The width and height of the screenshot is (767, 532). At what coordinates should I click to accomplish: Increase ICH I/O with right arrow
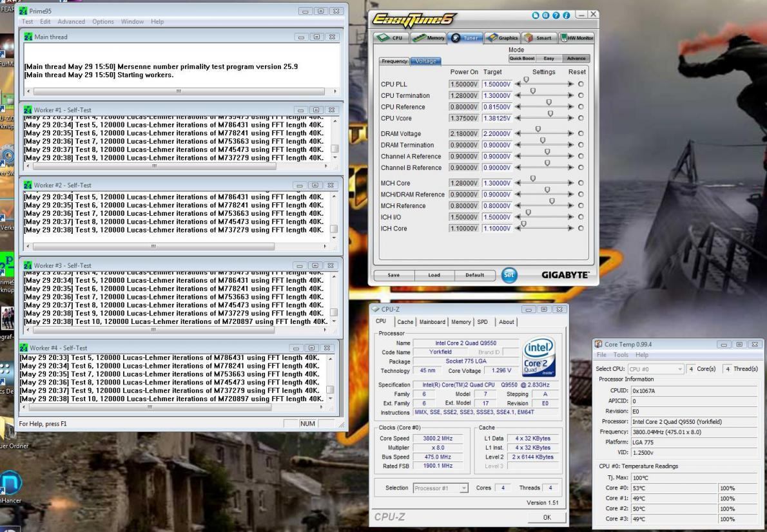click(570, 217)
